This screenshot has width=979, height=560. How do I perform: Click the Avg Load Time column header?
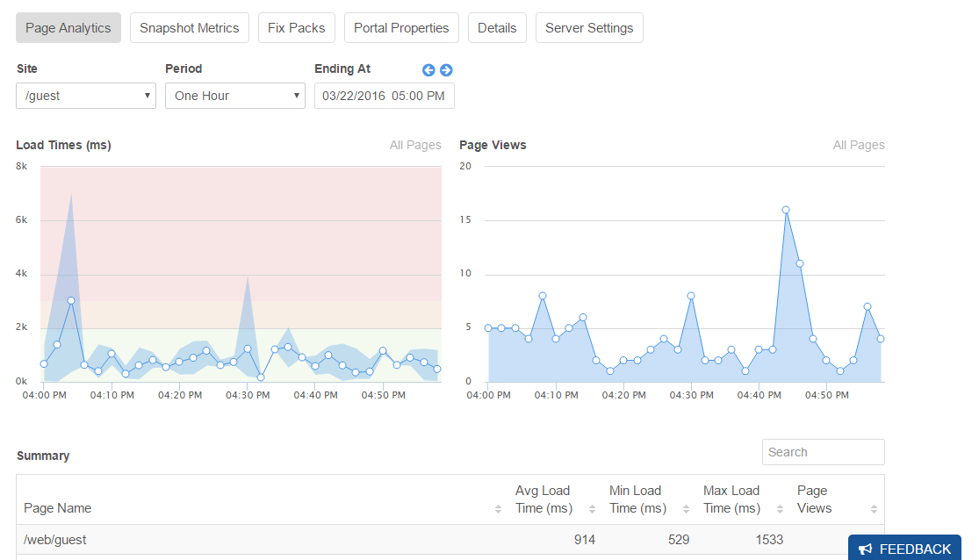543,499
